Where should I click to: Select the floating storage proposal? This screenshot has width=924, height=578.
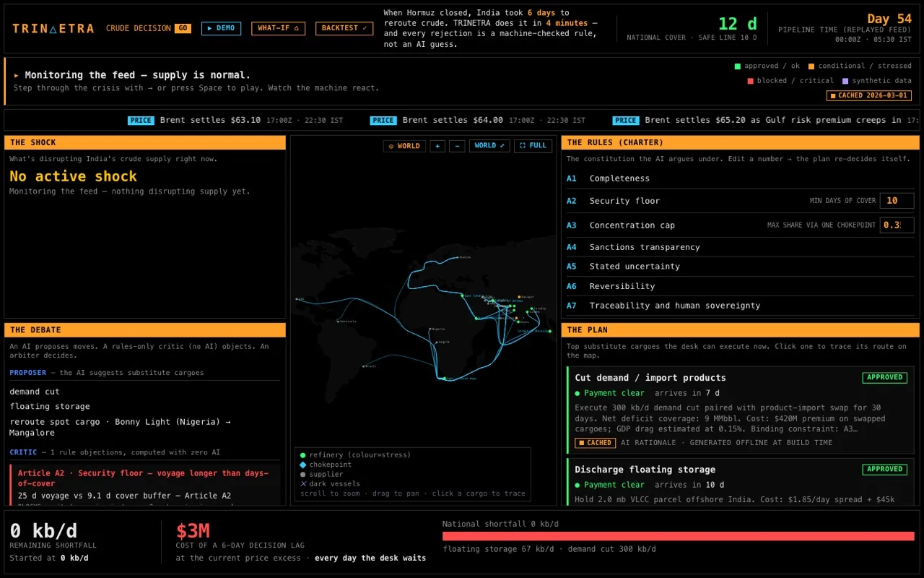pos(50,407)
